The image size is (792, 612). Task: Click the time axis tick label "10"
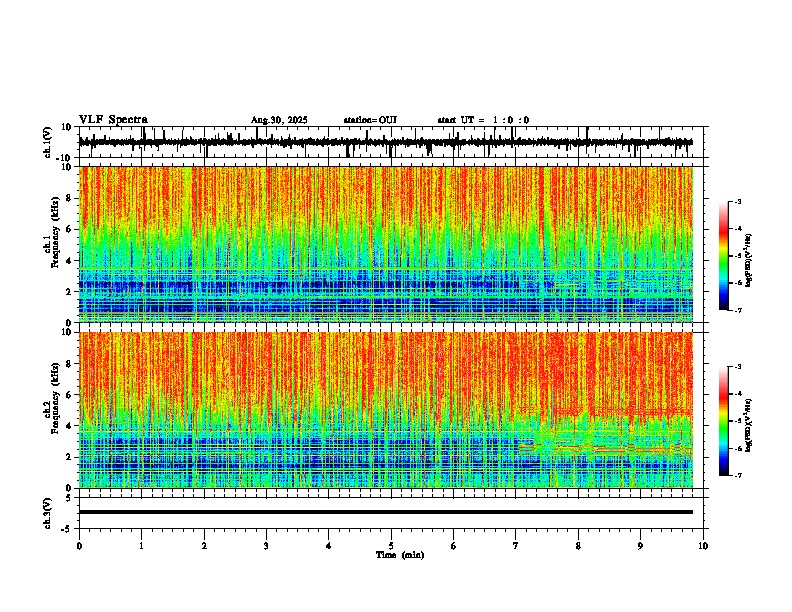(703, 546)
